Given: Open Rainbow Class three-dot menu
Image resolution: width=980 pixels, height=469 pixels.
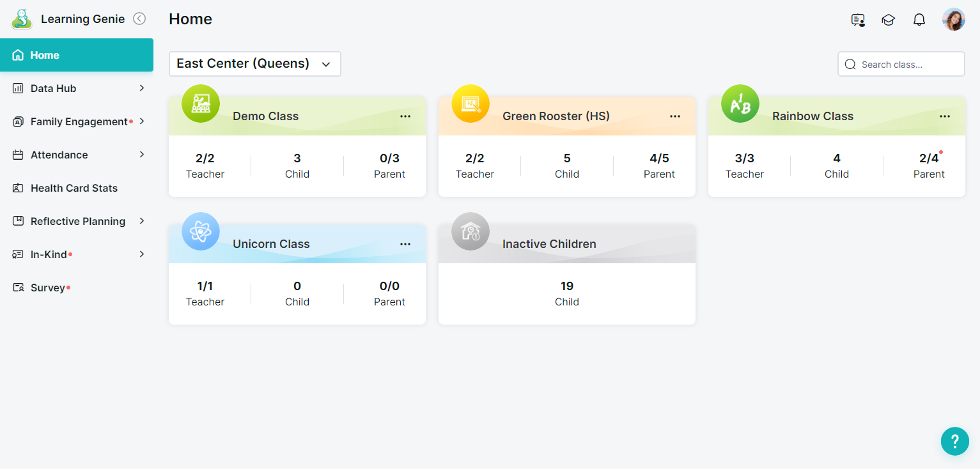Looking at the screenshot, I should (945, 116).
